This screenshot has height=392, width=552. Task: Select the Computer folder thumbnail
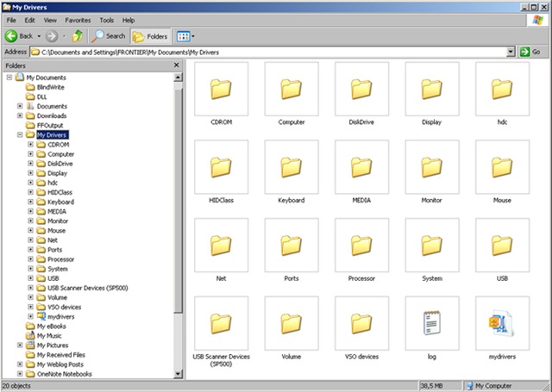[292, 89]
